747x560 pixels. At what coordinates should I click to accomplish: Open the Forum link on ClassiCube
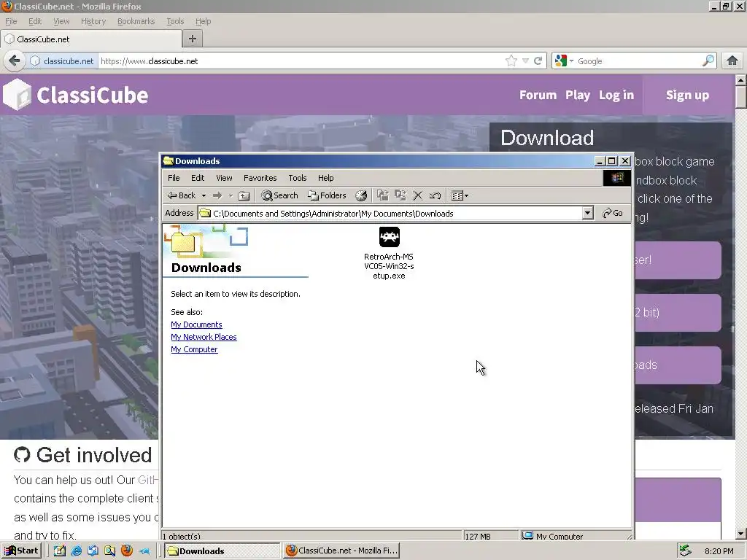click(x=538, y=95)
